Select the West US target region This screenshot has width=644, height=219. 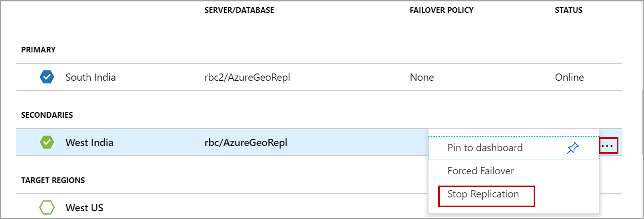tap(84, 208)
